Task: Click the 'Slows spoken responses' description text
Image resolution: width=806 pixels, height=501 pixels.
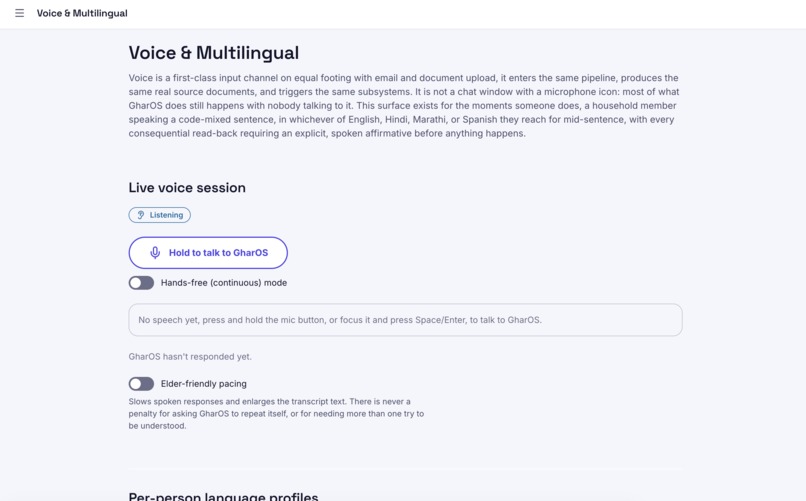Action: tap(276, 414)
